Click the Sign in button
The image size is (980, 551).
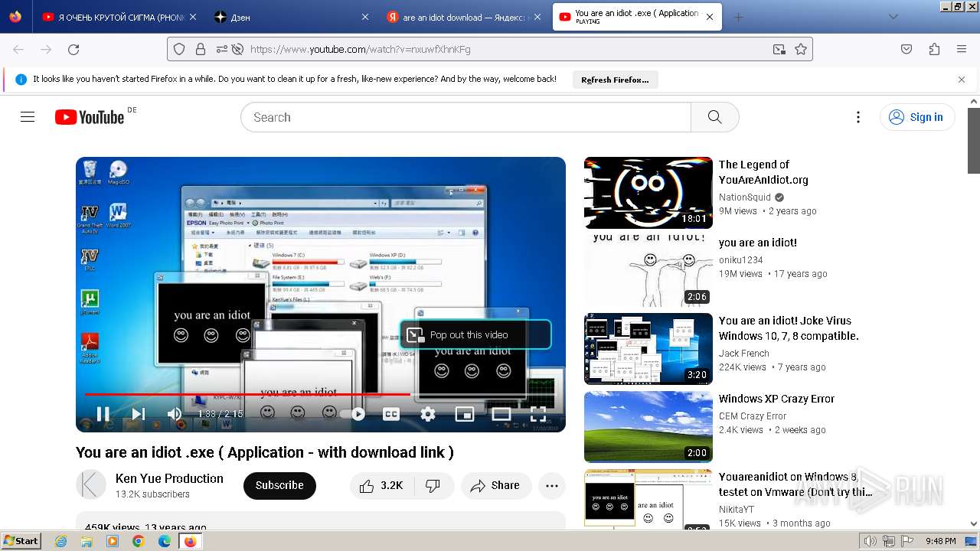tap(917, 117)
